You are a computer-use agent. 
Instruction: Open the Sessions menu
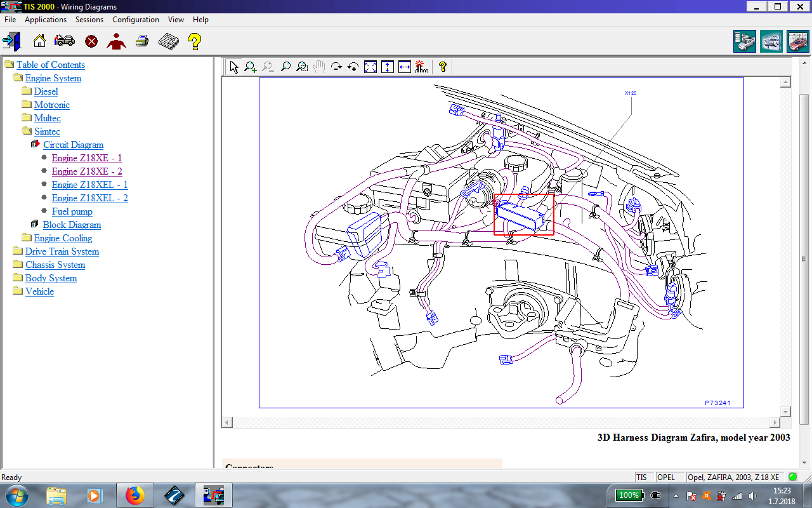(x=89, y=20)
